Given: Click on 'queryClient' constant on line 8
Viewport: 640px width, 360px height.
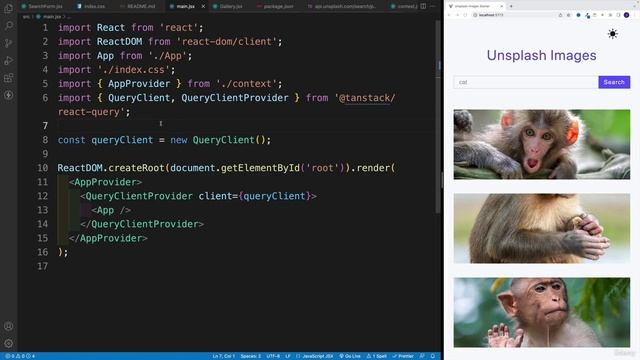Looking at the screenshot, I should click(x=122, y=140).
